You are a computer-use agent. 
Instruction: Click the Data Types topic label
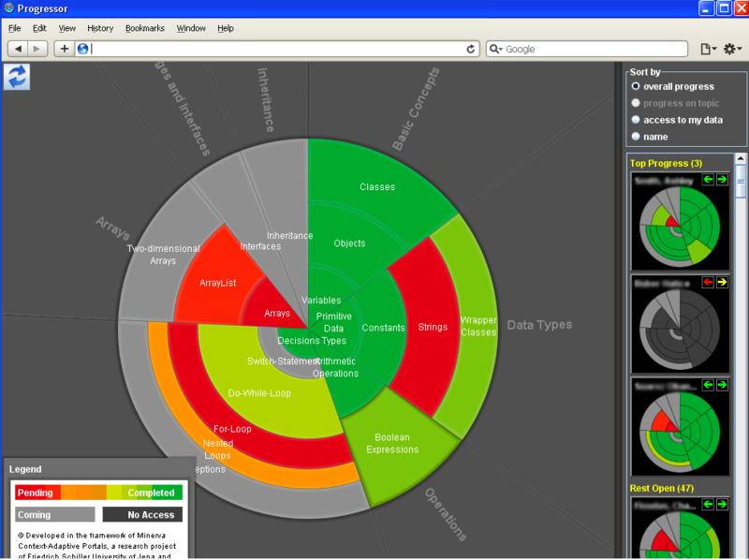539,325
